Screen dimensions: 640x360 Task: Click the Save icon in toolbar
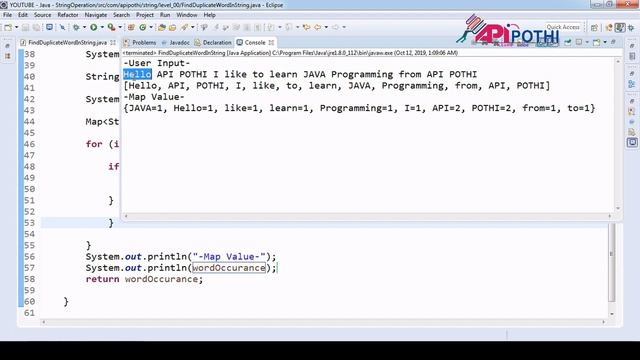click(x=25, y=27)
